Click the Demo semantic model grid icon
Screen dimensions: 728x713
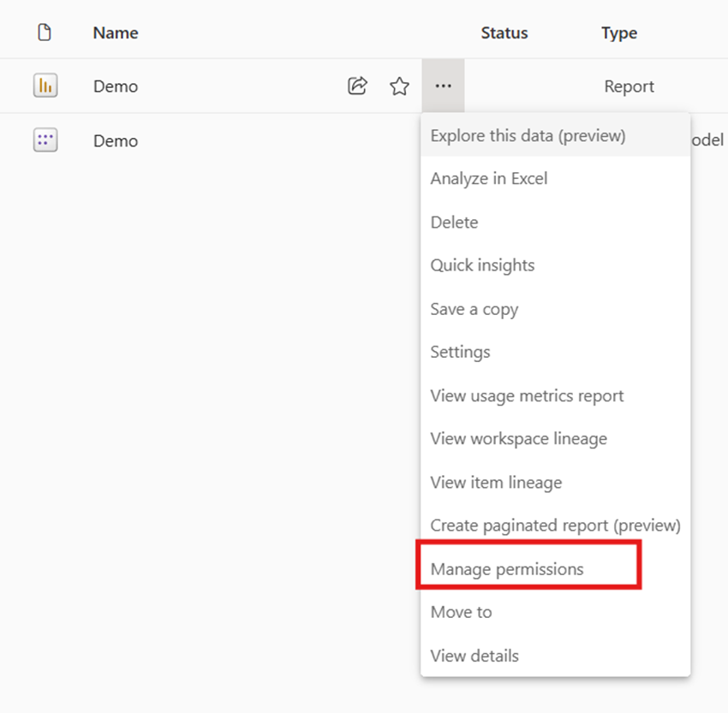pyautogui.click(x=45, y=140)
